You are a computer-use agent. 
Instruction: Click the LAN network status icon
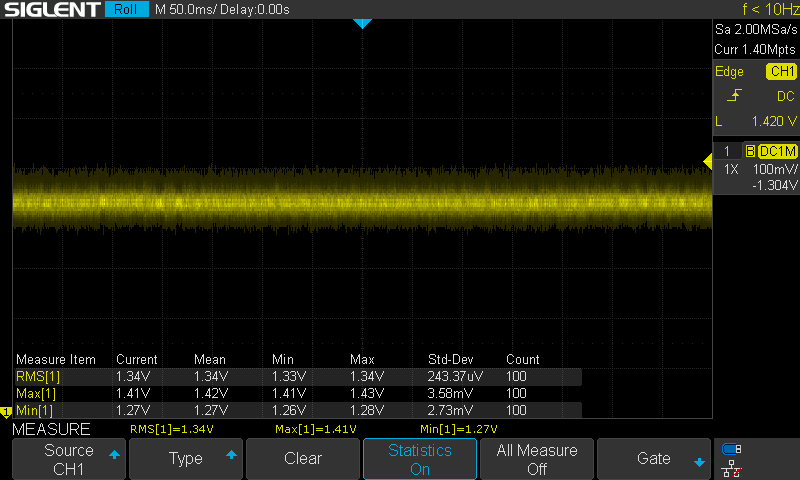point(732,467)
